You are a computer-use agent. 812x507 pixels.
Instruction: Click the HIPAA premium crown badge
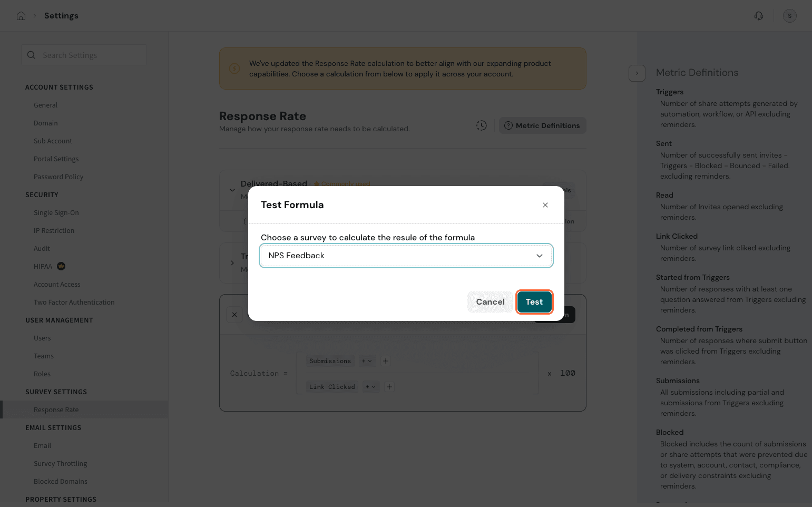click(61, 266)
